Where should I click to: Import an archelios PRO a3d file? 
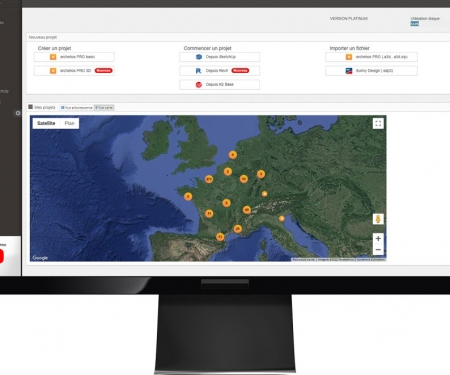371,57
